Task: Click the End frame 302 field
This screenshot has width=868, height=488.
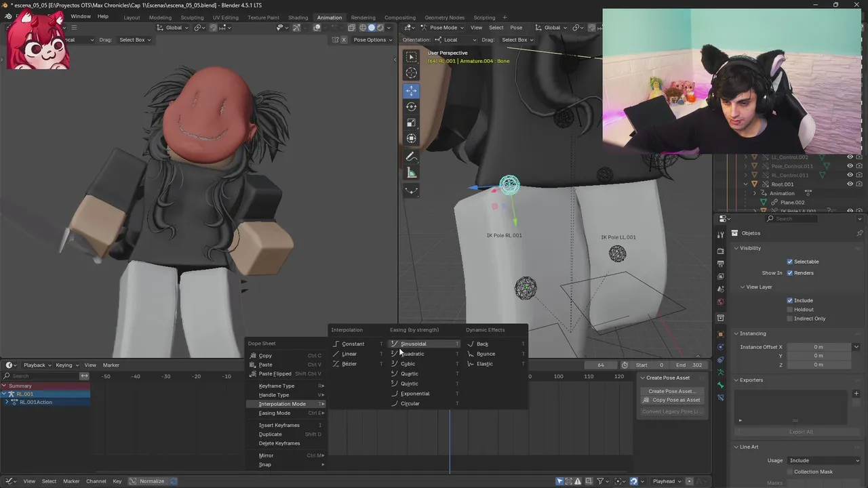Action: [x=690, y=365]
